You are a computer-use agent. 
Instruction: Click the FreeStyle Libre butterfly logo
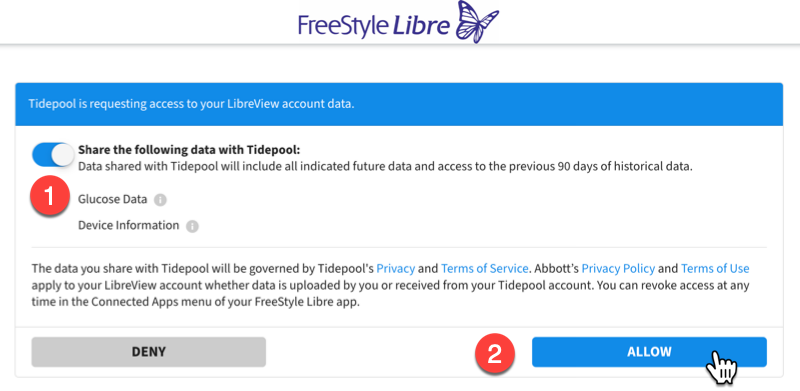point(477,21)
